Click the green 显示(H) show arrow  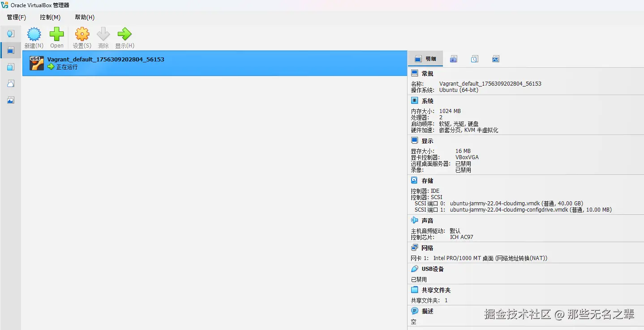(125, 34)
